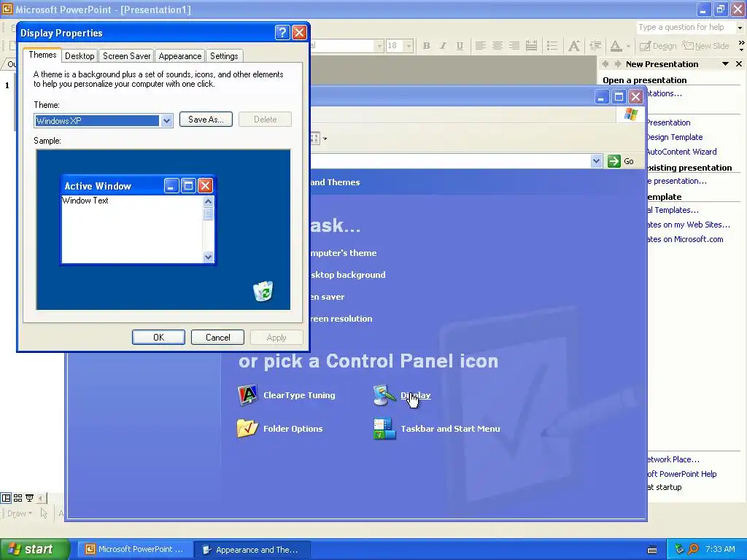The image size is (747, 560).
Task: Click the help question mark in Display Properties
Action: (x=282, y=32)
